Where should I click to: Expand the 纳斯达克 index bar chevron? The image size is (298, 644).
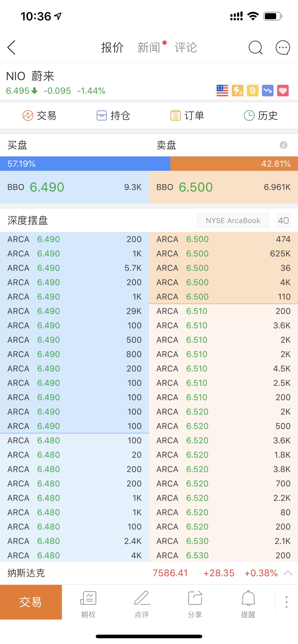click(288, 573)
